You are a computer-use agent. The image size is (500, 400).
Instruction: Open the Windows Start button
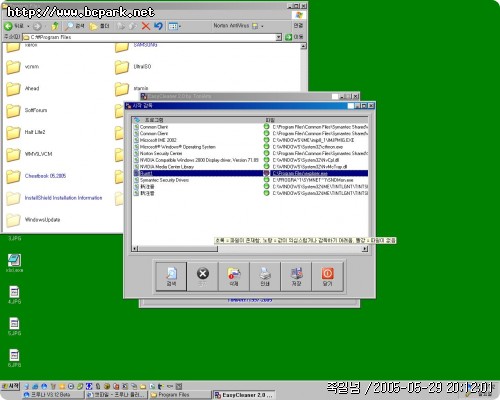coord(10,386)
